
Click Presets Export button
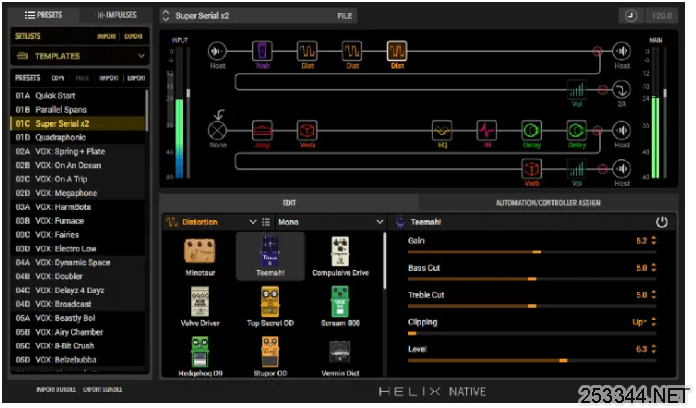[136, 78]
